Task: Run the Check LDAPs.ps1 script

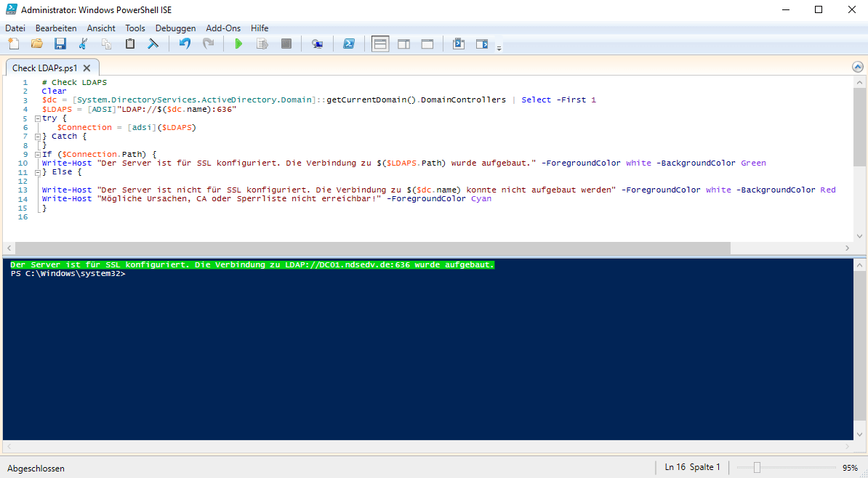Action: (238, 44)
